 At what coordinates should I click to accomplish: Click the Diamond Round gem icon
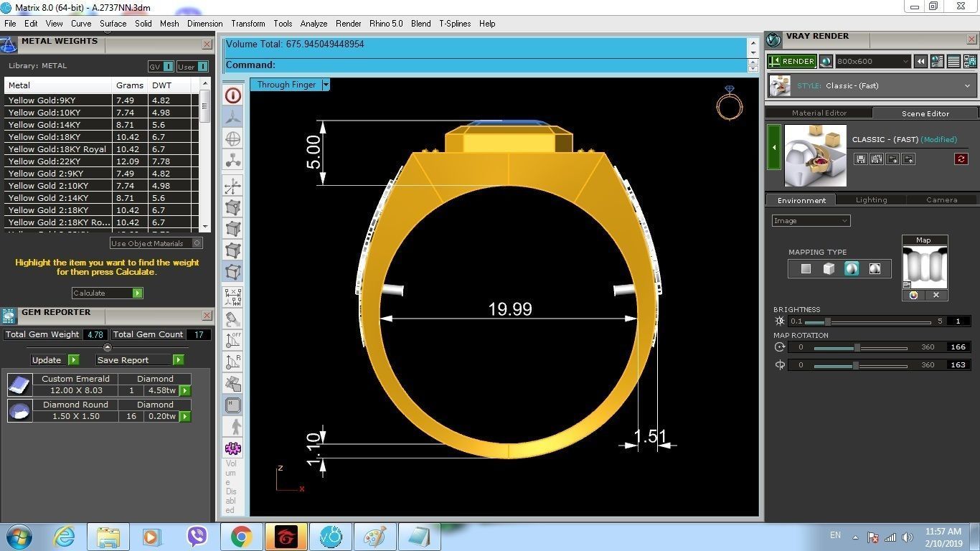pyautogui.click(x=19, y=410)
